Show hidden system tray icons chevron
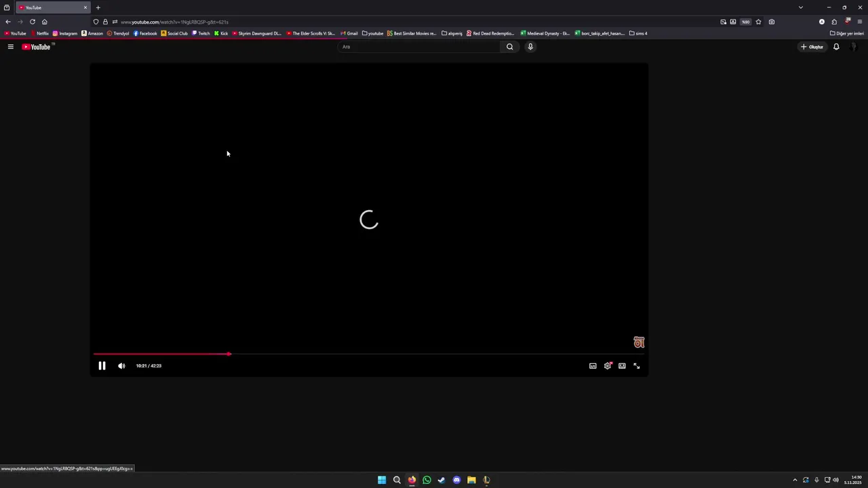Image resolution: width=868 pixels, height=488 pixels. [795, 480]
